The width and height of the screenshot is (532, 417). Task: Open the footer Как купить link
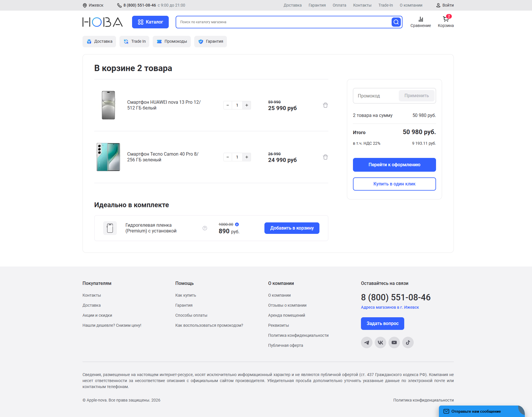coord(186,295)
